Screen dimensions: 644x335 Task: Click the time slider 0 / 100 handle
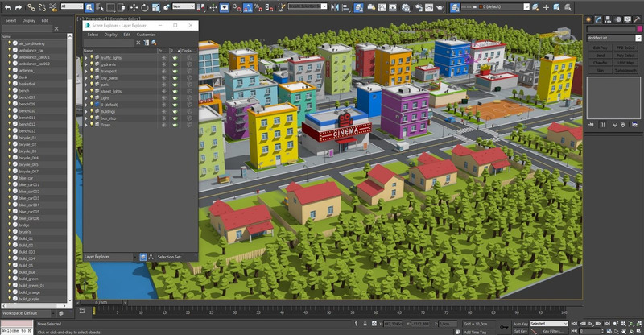coord(101,303)
